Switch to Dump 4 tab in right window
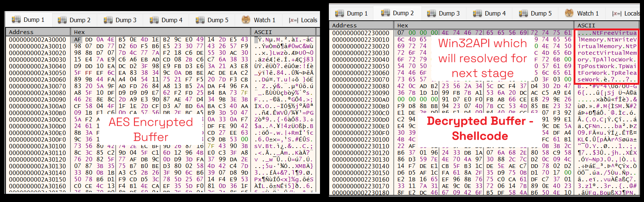The height and width of the screenshot is (202, 644). click(x=490, y=13)
